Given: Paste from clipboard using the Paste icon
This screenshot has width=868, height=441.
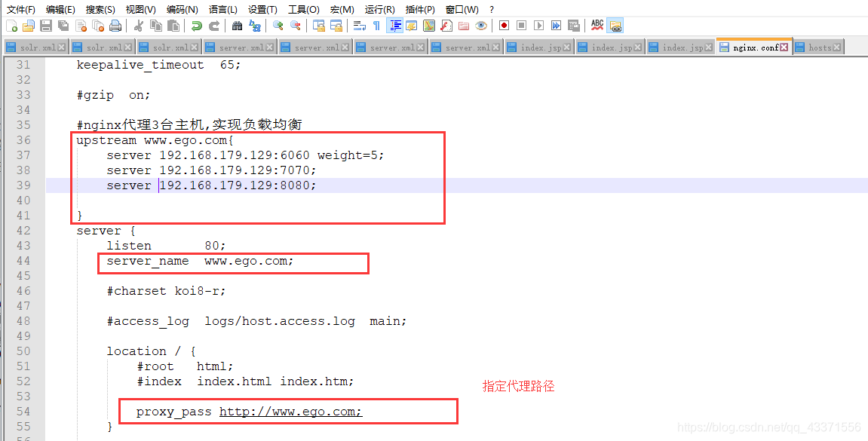Looking at the screenshot, I should [173, 26].
